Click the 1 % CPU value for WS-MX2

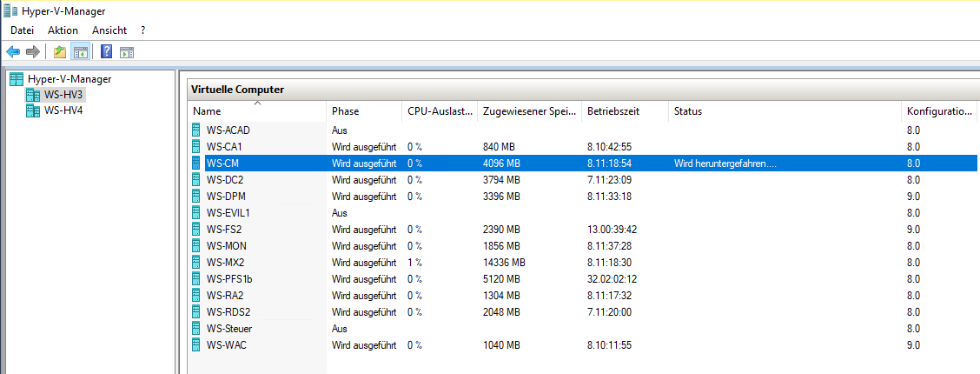coord(415,262)
